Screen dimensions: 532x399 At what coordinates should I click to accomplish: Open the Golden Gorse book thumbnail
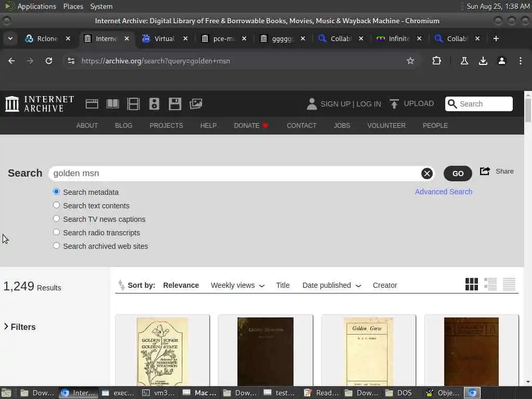pos(368,351)
